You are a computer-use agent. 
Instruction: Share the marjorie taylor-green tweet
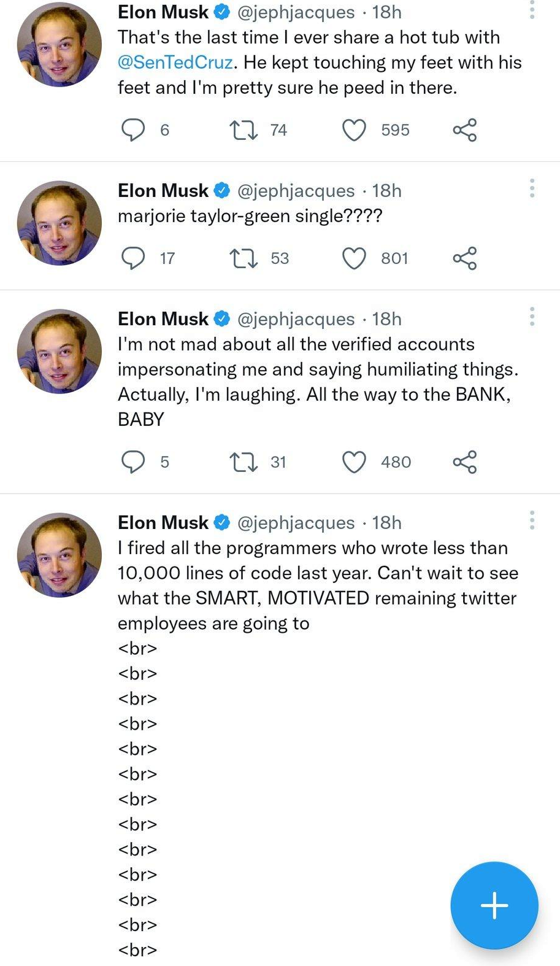[x=465, y=258]
